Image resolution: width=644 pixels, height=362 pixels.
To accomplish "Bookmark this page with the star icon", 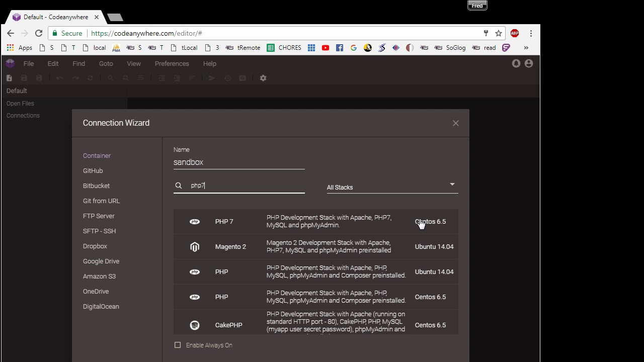I will point(499,33).
